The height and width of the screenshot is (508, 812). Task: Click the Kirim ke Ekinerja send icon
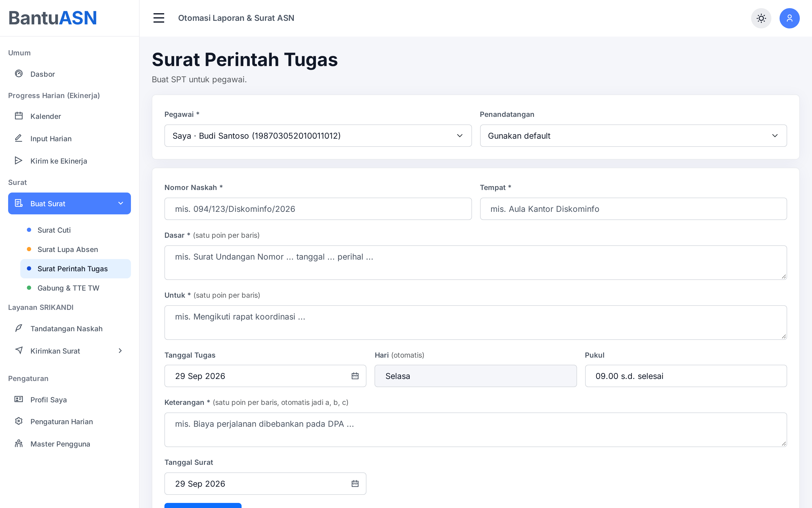click(x=19, y=161)
